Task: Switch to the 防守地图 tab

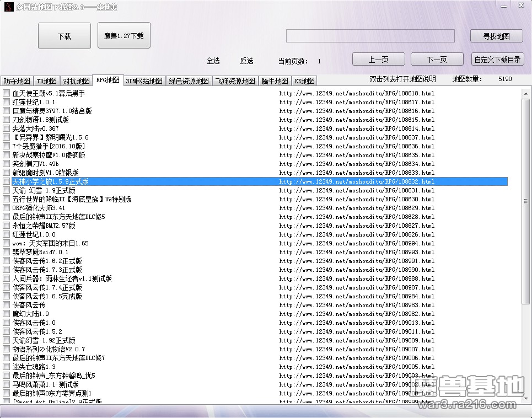Action: (17, 81)
